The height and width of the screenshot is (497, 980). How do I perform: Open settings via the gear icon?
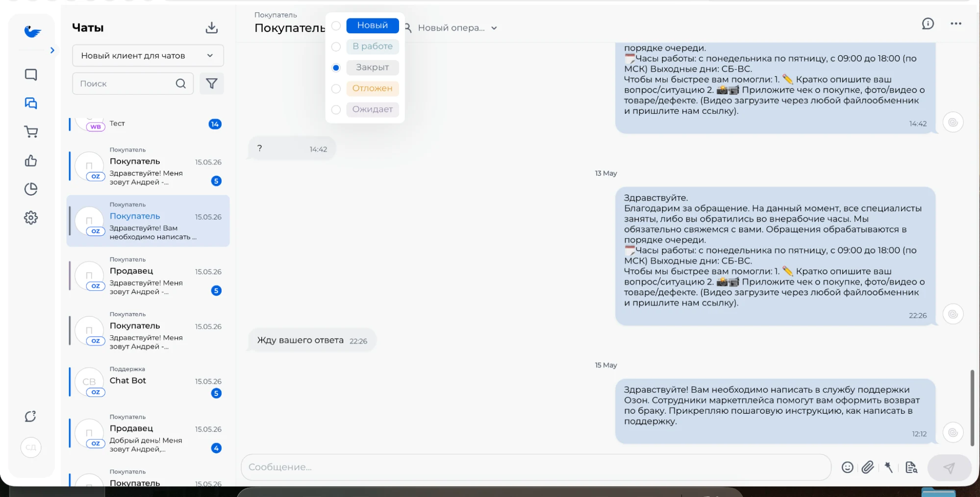pos(31,218)
